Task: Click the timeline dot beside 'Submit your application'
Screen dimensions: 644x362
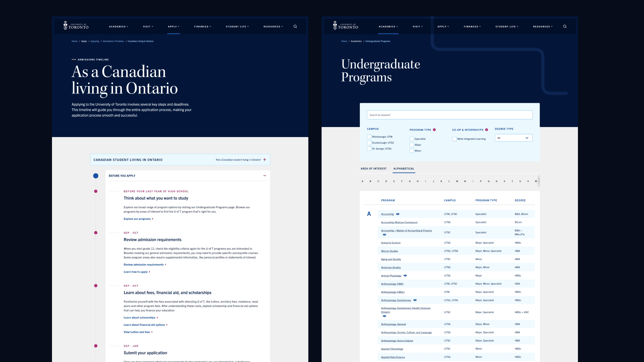Action: (96, 346)
